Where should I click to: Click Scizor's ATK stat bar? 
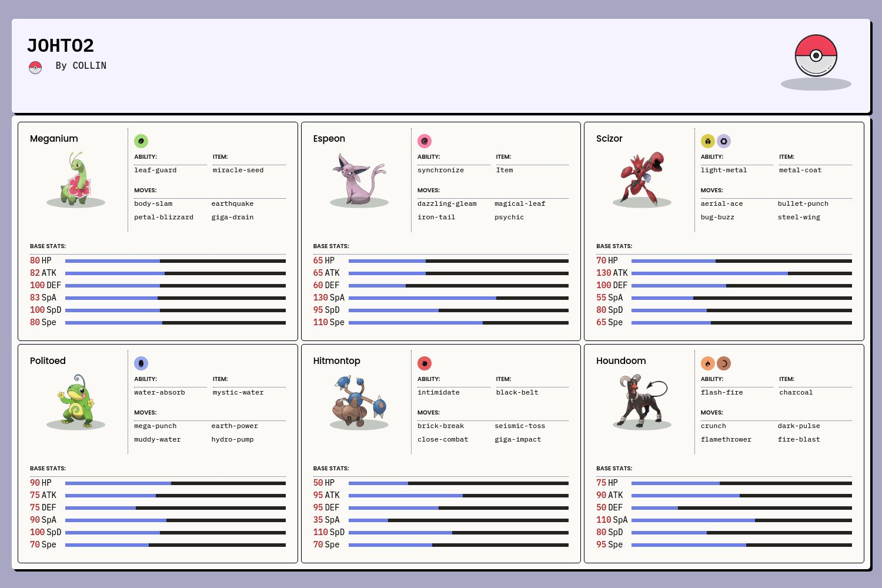741,273
